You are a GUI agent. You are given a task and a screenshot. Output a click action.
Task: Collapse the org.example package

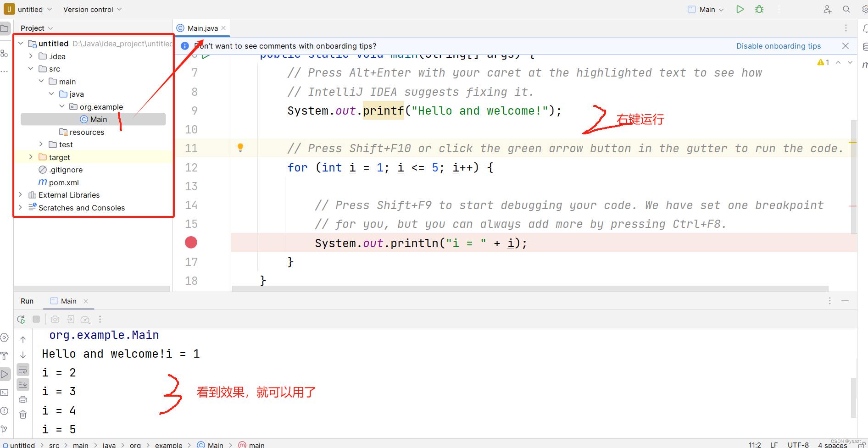62,106
